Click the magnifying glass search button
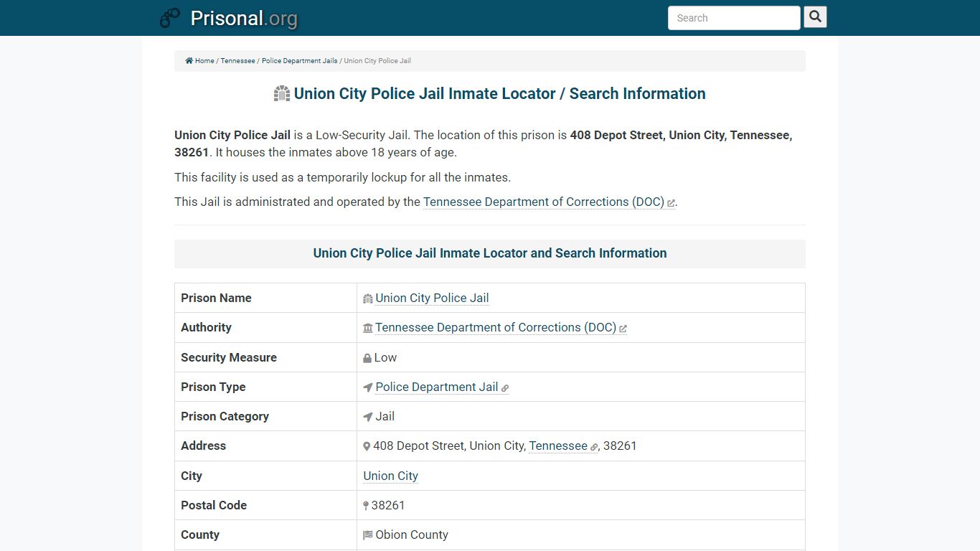This screenshot has height=551, width=980. (x=815, y=17)
